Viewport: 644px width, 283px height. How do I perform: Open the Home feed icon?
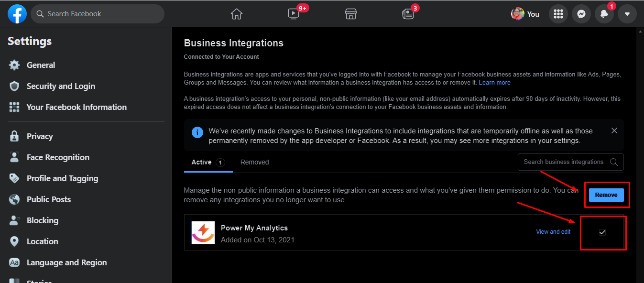[x=236, y=14]
